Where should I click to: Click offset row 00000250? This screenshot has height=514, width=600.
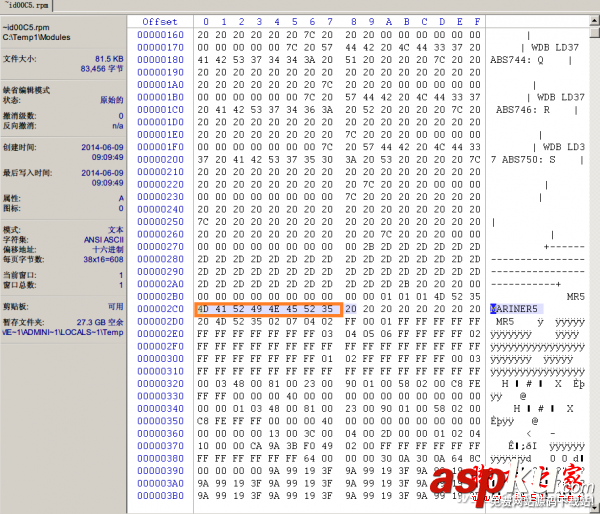160,222
